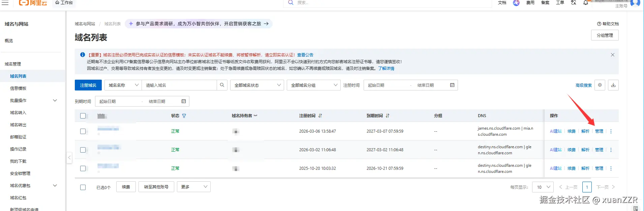Viewport: 644px width, 211px height.
Task: Open 查看公告 link in notice
Action: pyautogui.click(x=305, y=55)
